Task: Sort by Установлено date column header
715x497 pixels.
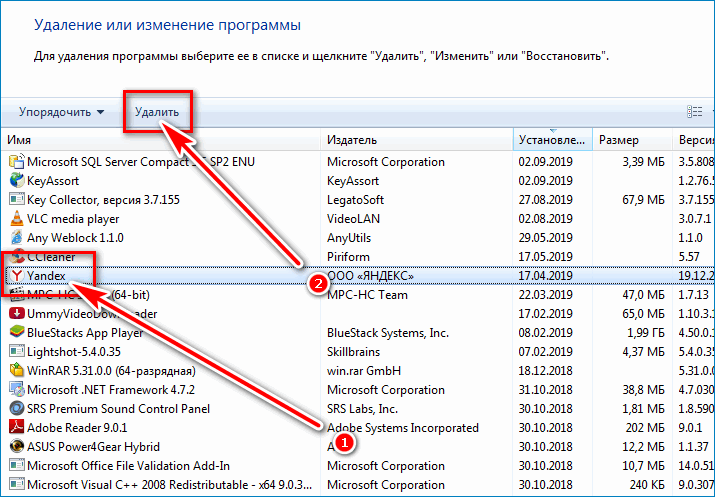Action: point(551,140)
